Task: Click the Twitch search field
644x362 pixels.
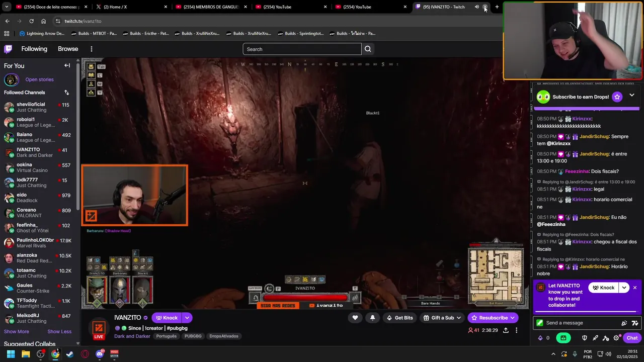Action: [x=302, y=49]
